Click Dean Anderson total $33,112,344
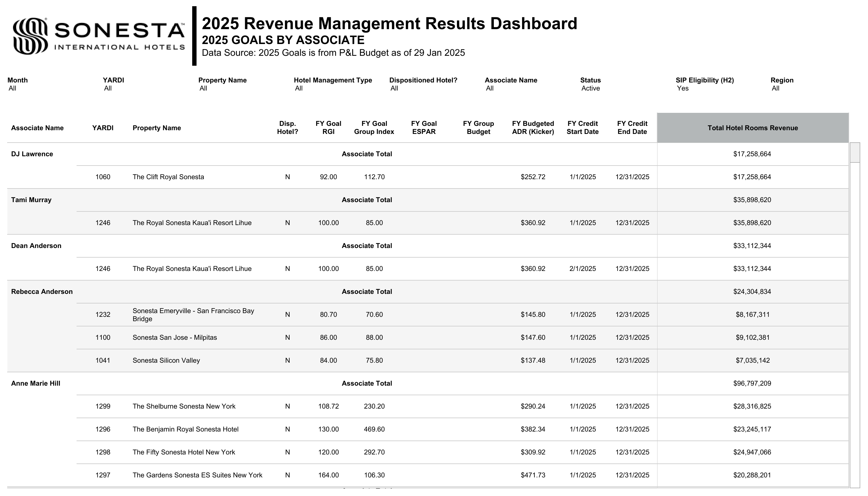868x496 pixels. [x=752, y=246]
